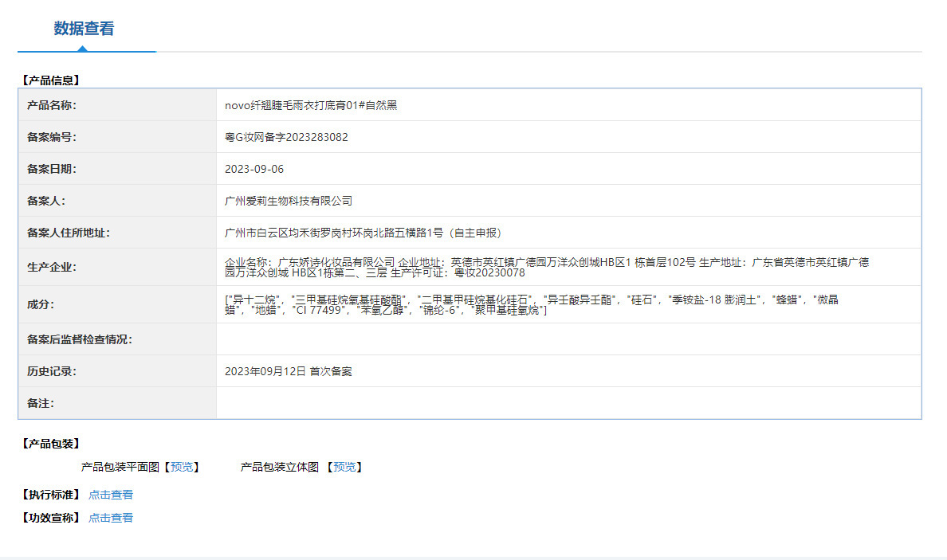Click the 备案人 value 广州爱莉生物科技有限公司

(288, 201)
